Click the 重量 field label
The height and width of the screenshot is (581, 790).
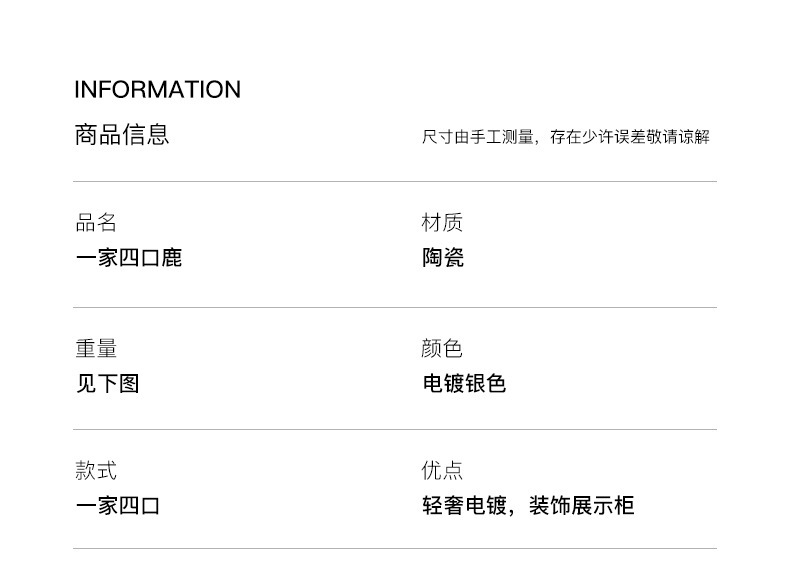[96, 349]
